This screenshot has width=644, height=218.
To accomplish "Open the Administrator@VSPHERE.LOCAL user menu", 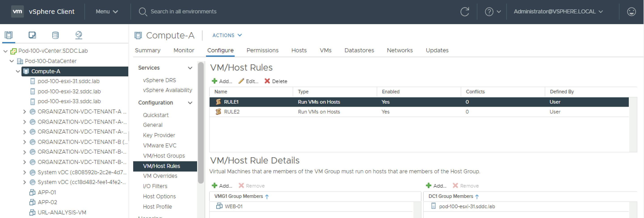I will (558, 12).
